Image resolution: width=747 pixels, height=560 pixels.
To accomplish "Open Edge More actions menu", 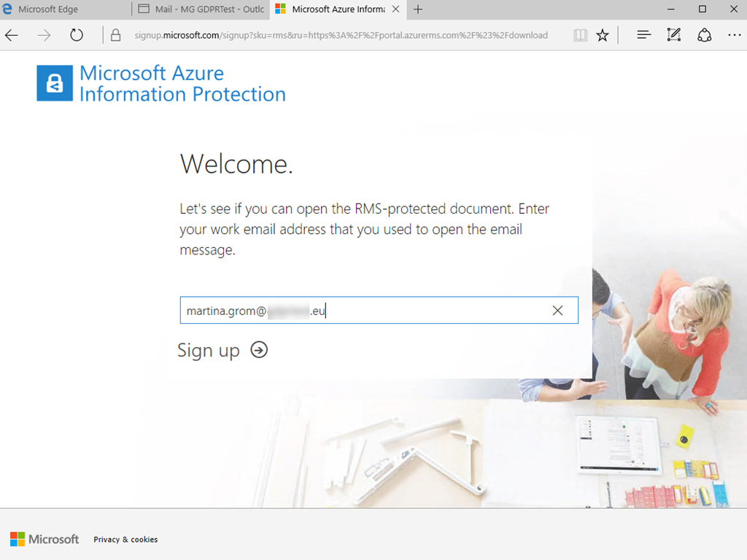I will [734, 35].
